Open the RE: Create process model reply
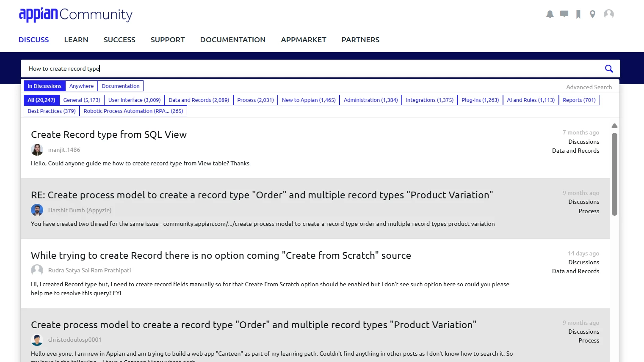Image resolution: width=644 pixels, height=362 pixels. coord(262,195)
